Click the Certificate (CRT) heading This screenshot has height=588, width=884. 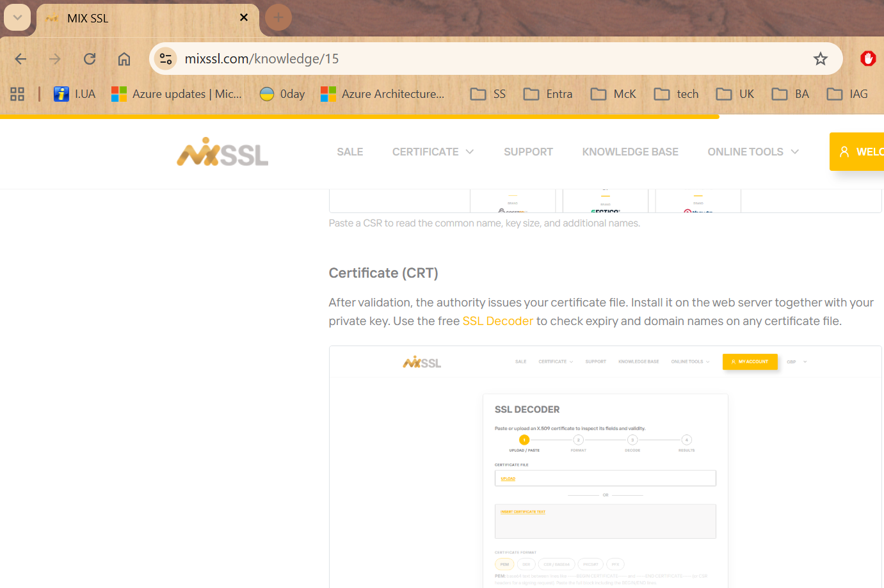pyautogui.click(x=383, y=273)
